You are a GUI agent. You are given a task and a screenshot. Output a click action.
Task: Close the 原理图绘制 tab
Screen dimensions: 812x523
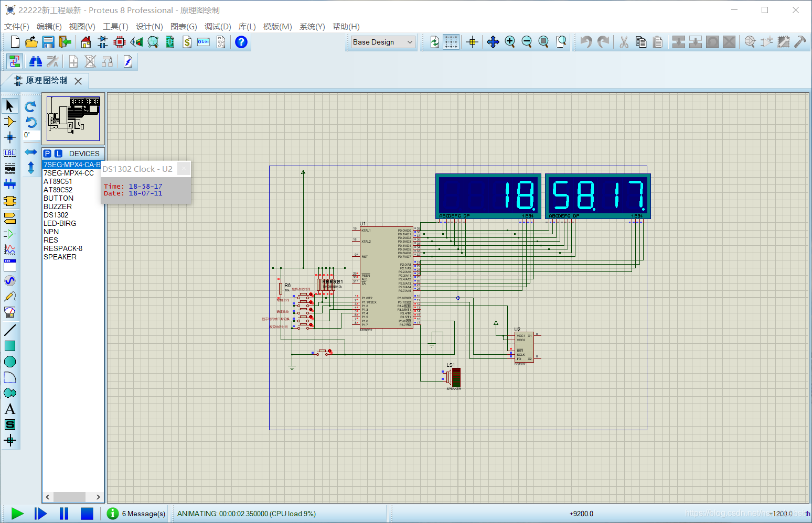78,81
